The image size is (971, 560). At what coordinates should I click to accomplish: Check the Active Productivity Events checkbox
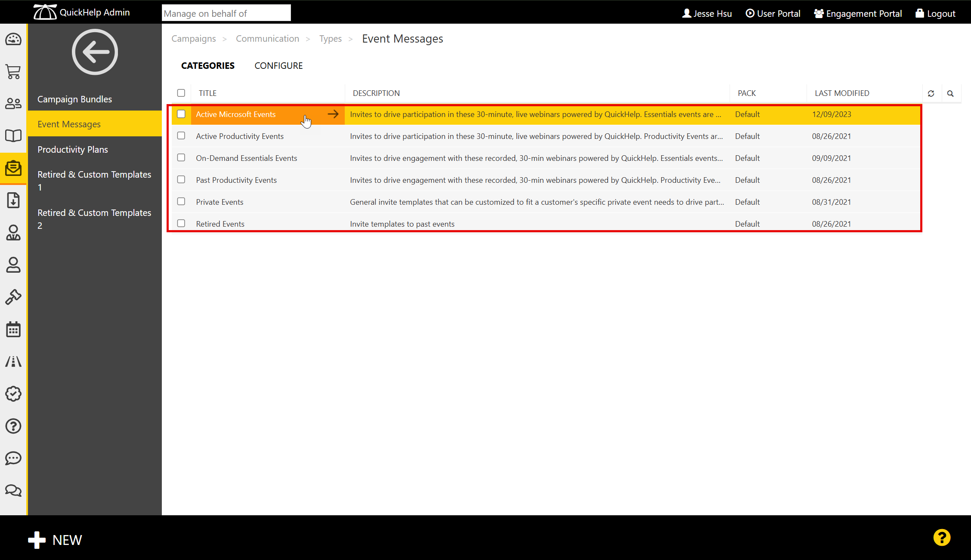click(181, 136)
